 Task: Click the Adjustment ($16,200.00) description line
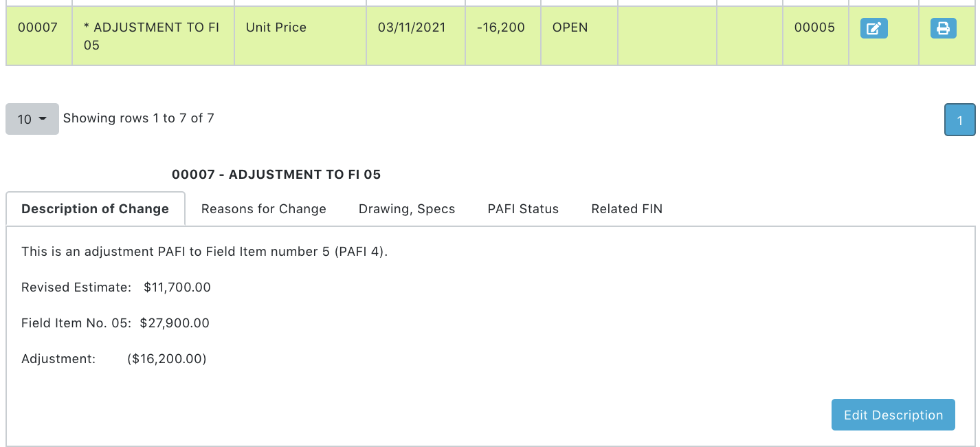[114, 359]
